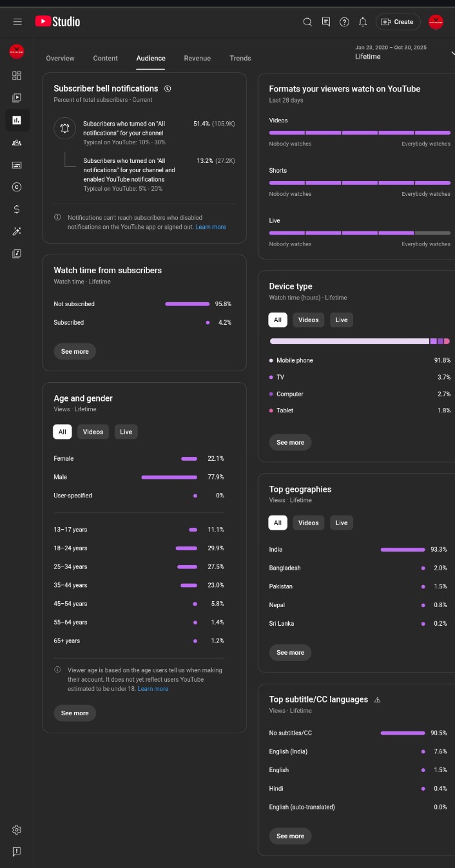
Task: Click See more under Watch time from subscribers
Action: (75, 351)
